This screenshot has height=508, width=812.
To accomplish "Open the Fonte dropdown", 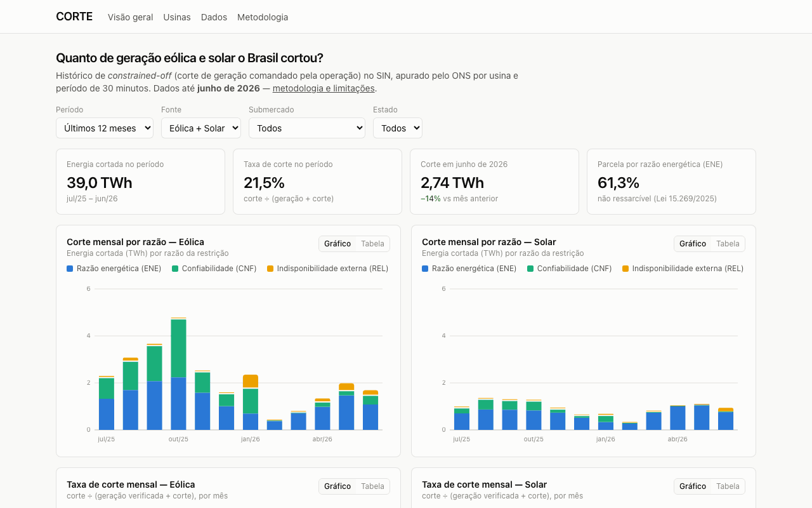I will tap(201, 128).
